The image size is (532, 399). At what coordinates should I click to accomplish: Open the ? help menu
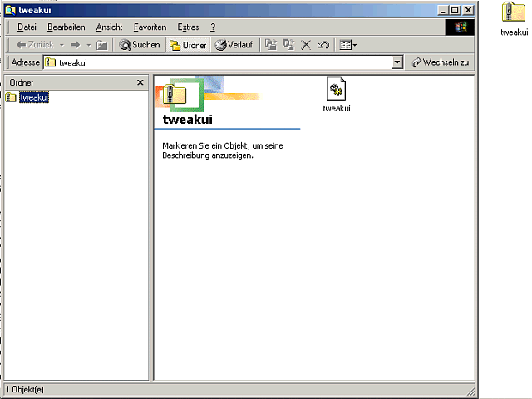pos(213,27)
